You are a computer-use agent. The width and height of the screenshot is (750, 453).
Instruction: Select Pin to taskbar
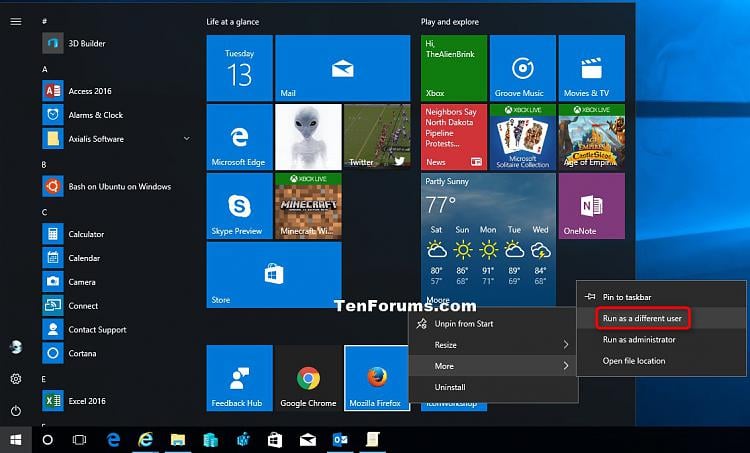[662, 297]
